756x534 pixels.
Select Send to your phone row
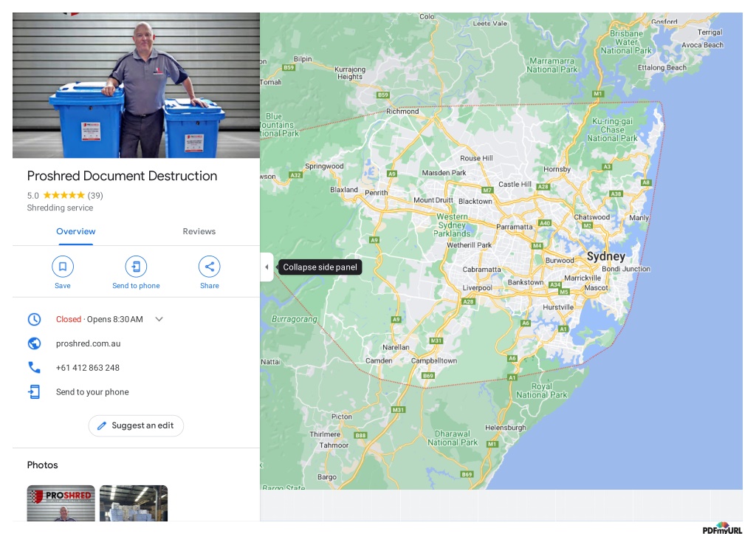[x=136, y=391]
